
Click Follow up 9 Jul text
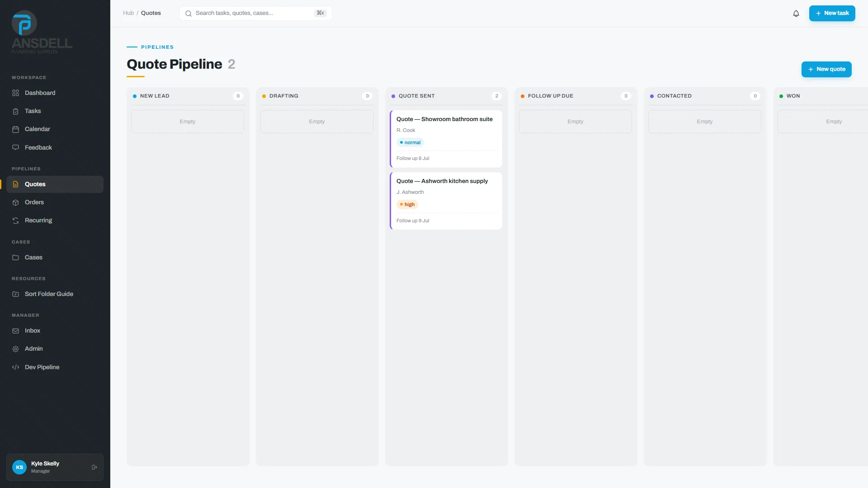(x=413, y=221)
